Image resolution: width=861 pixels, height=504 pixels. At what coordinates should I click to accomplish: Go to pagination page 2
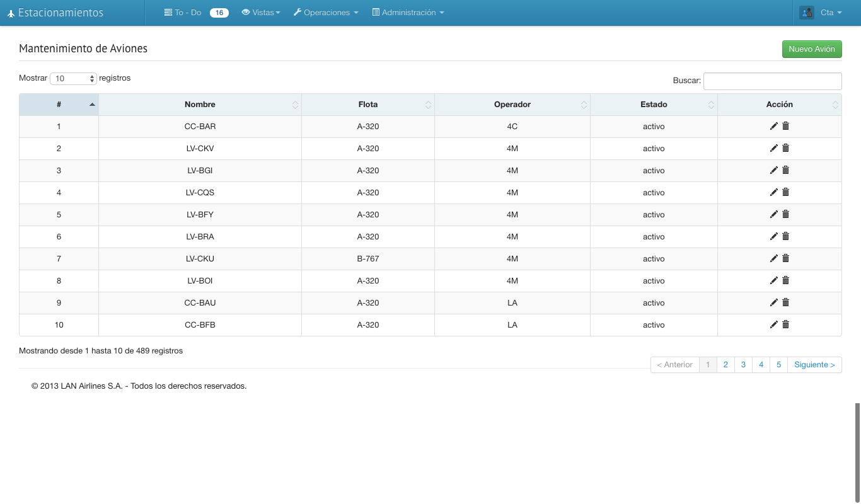click(725, 365)
